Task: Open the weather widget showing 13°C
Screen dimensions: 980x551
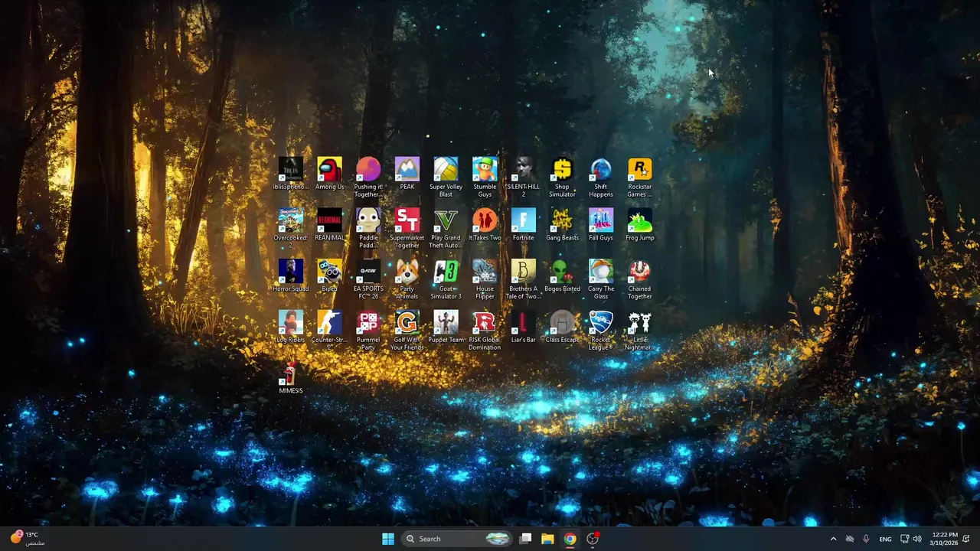Action: 26,539
